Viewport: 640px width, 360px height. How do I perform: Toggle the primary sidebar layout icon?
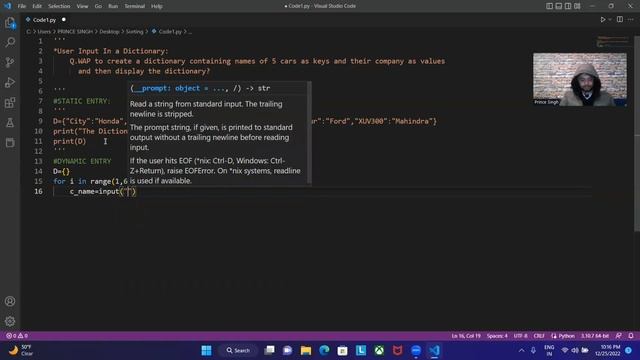pyautogui.click(x=549, y=6)
